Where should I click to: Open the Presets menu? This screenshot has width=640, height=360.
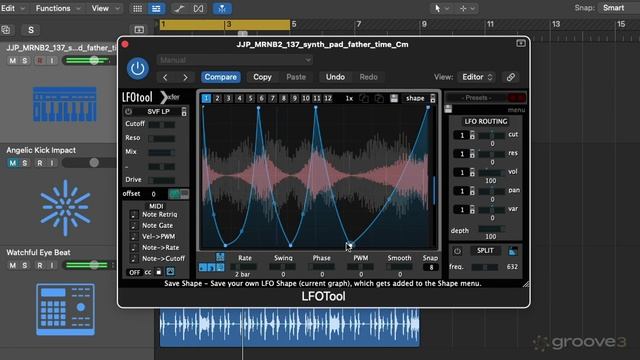click(476, 98)
